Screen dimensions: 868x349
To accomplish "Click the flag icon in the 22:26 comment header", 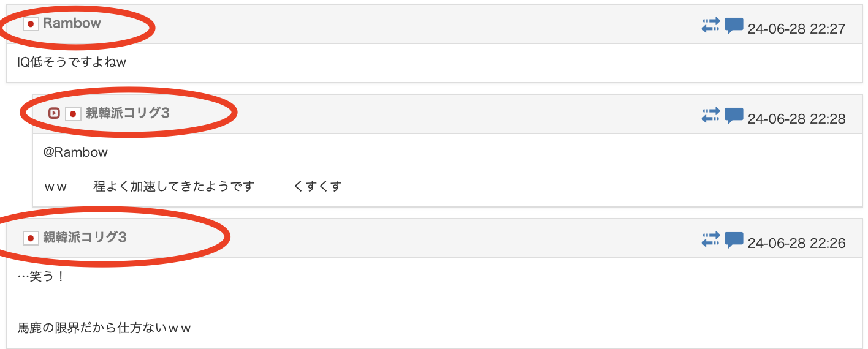I will (x=31, y=238).
